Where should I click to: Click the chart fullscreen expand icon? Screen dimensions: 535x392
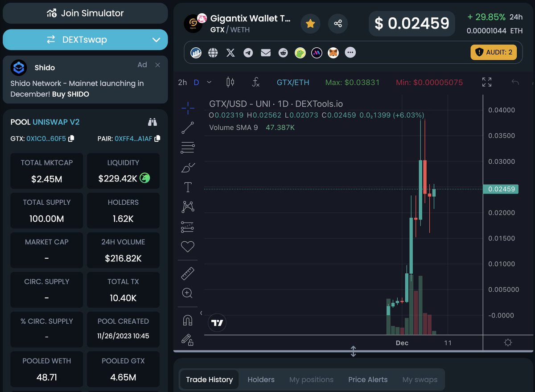click(x=486, y=82)
